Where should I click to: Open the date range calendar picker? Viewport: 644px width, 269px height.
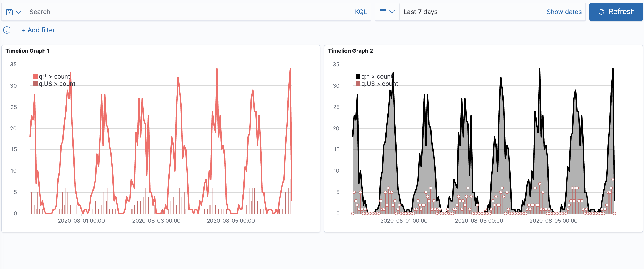[x=387, y=12]
